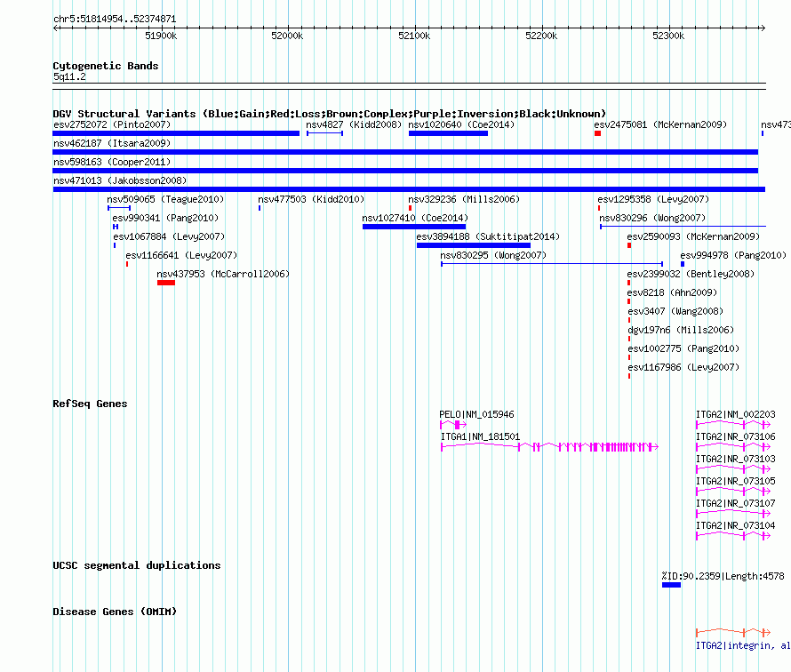Open nsv329236 (Mills2006) label

(464, 199)
